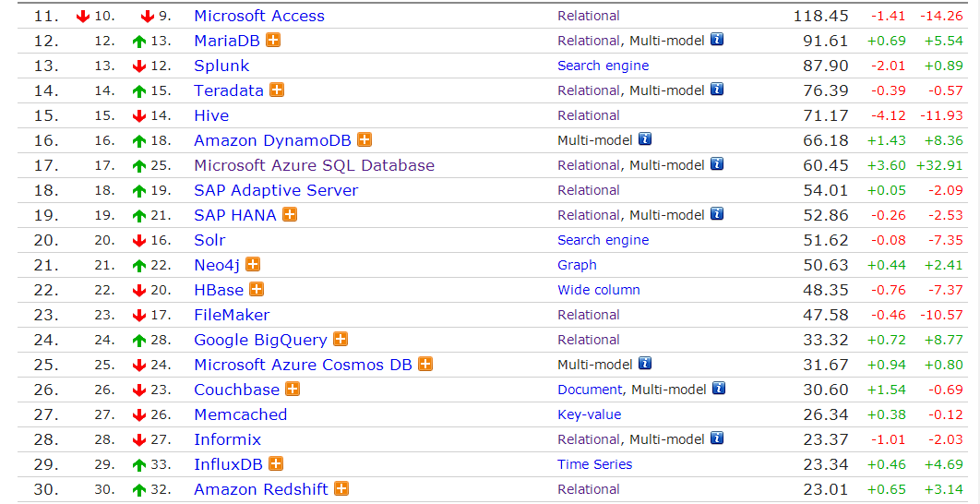The width and height of the screenshot is (980, 504).
Task: Open the Couchbase link
Action: point(237,390)
